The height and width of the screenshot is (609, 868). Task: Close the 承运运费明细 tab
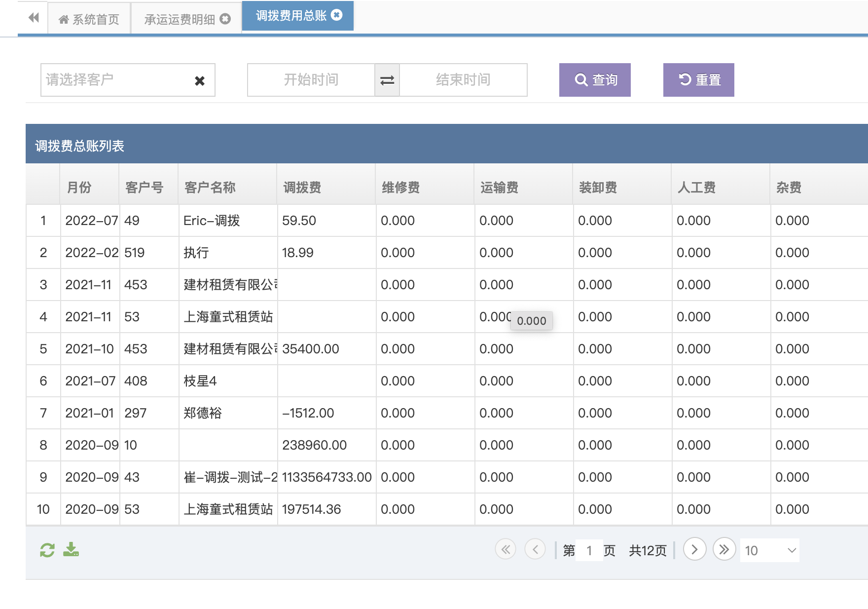coord(225,19)
